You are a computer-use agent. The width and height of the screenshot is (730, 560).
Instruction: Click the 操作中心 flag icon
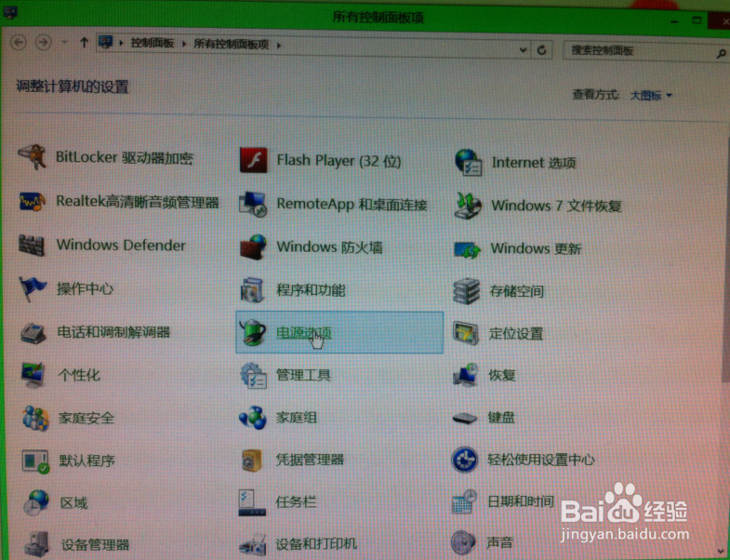(x=33, y=288)
